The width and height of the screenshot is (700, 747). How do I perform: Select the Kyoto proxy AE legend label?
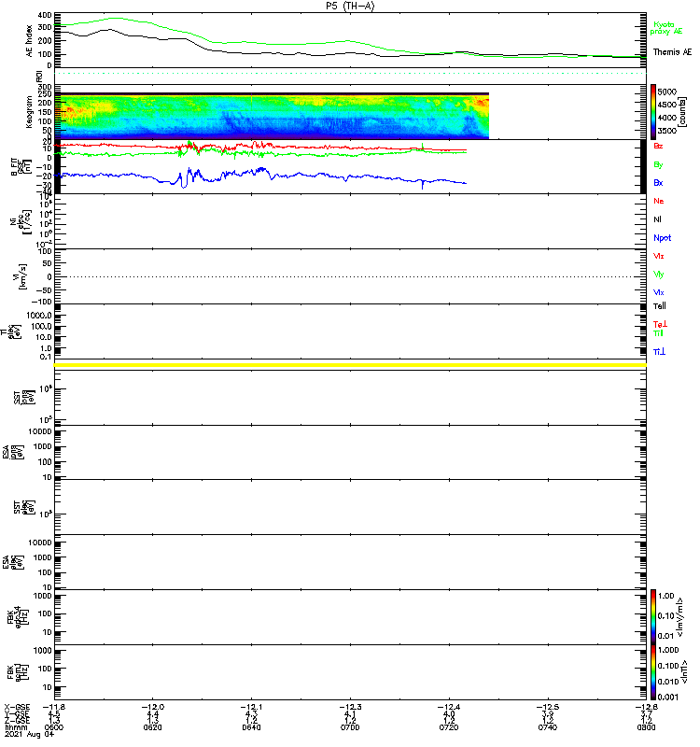(666, 28)
